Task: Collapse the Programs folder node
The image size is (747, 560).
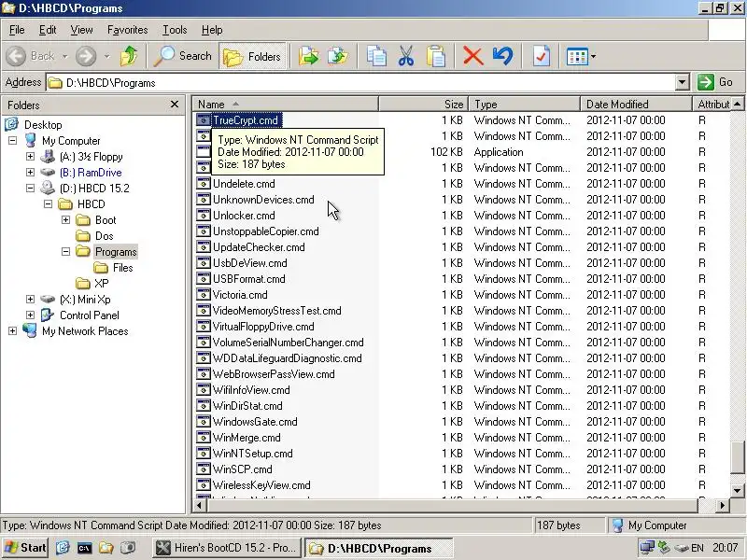Action: click(65, 251)
